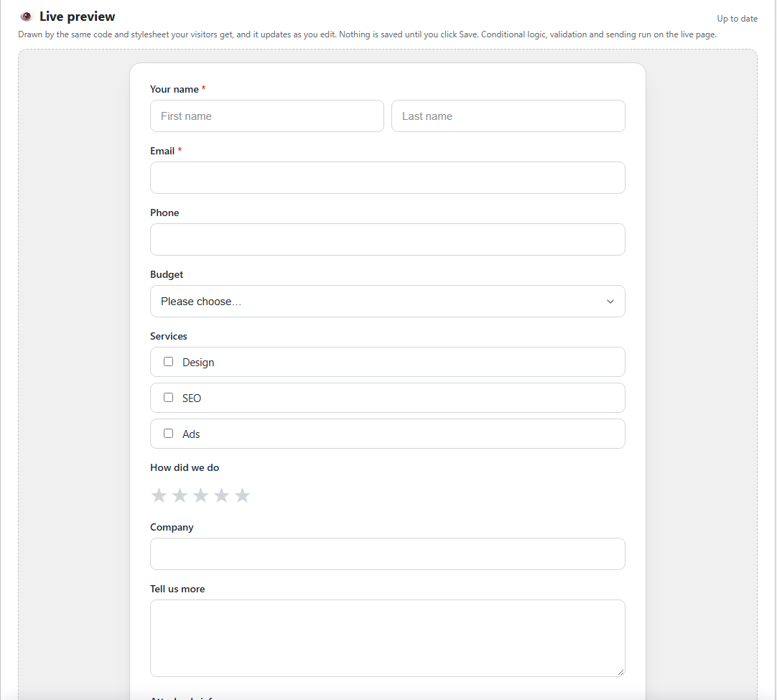Viewport: 777px width, 700px height.
Task: Click the Budget label
Action: [x=167, y=274]
